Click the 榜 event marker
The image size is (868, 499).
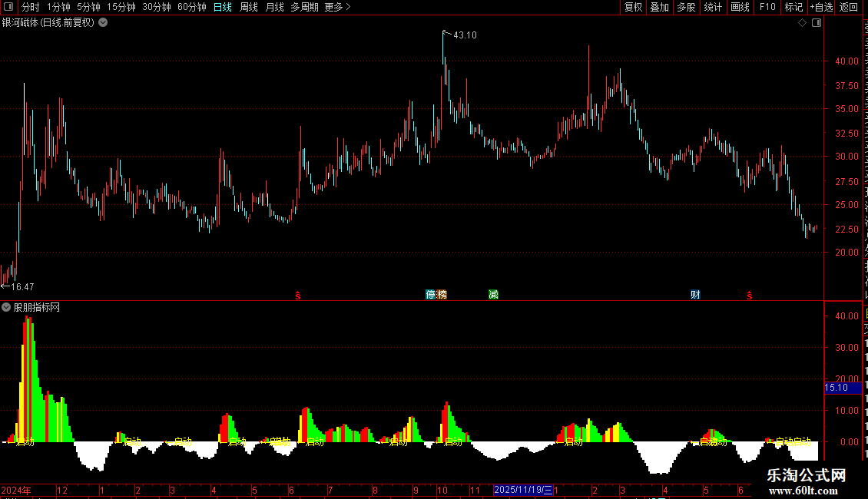(x=441, y=294)
